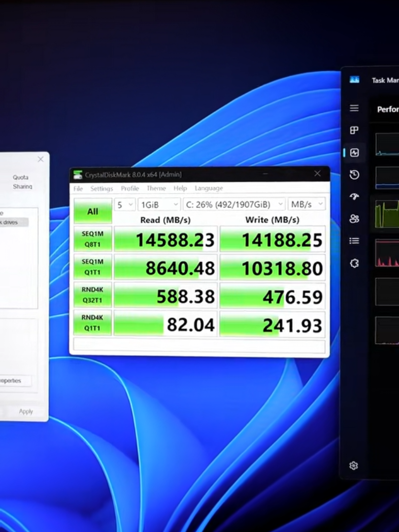Viewport: 399px width, 532px height.
Task: Run RND4K Q32T1 test
Action: click(93, 295)
